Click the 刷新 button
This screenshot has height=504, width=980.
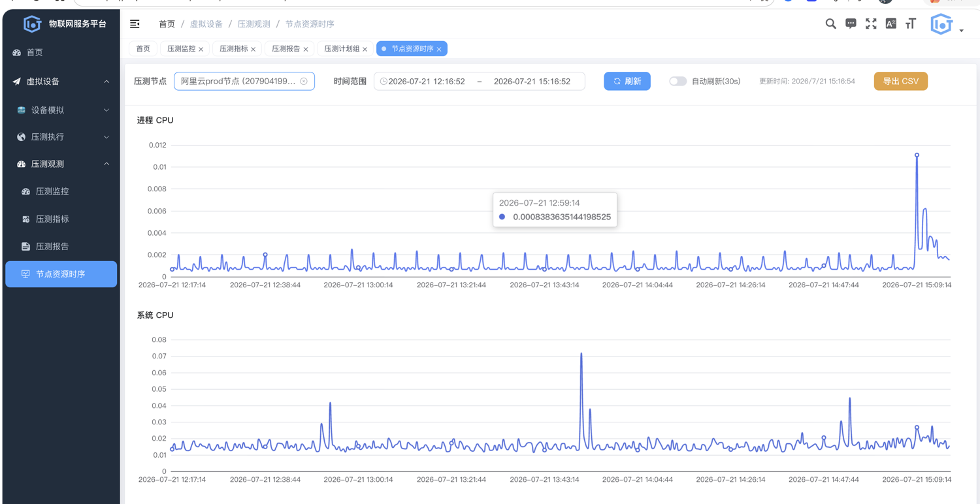[x=627, y=82]
